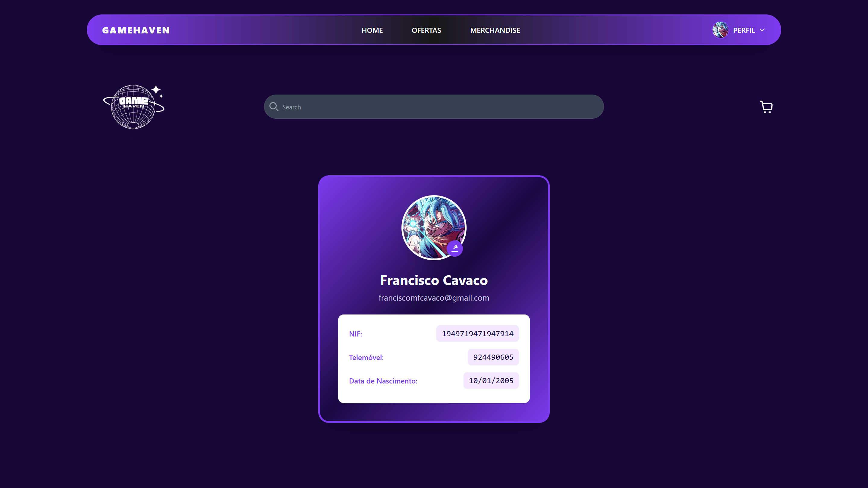Viewport: 868px width, 488px height.
Task: Click the search magnifier icon
Action: click(274, 107)
